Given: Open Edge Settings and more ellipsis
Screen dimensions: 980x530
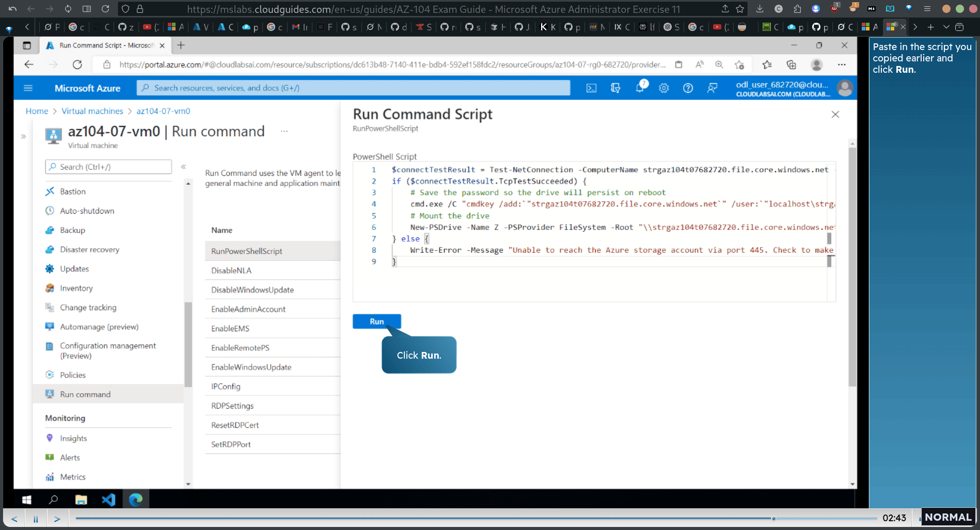Looking at the screenshot, I should click(842, 65).
